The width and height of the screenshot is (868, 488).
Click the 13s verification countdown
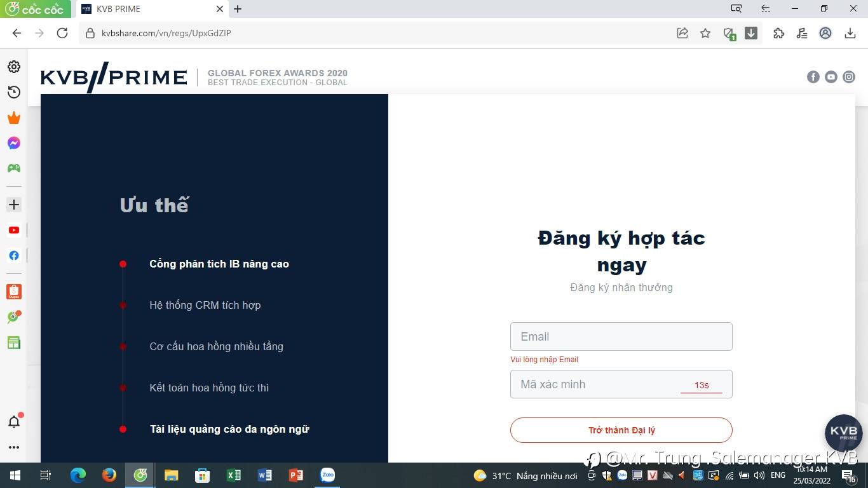coord(702,385)
